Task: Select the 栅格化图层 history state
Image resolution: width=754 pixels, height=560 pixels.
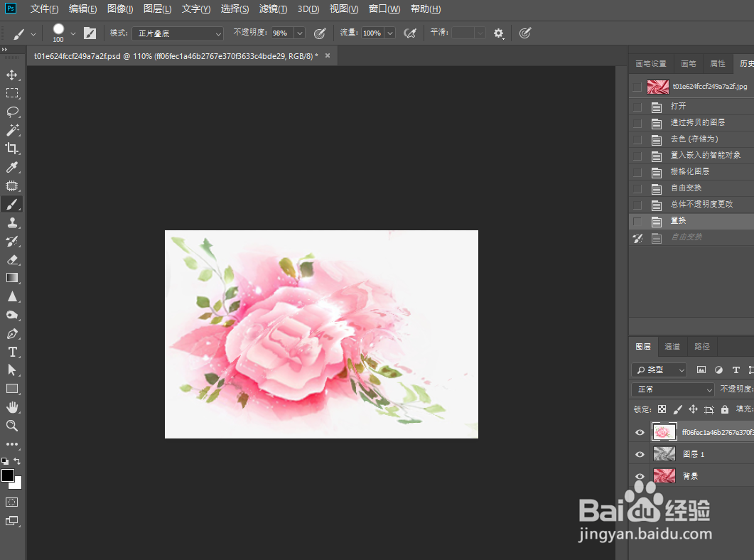Action: pos(691,171)
